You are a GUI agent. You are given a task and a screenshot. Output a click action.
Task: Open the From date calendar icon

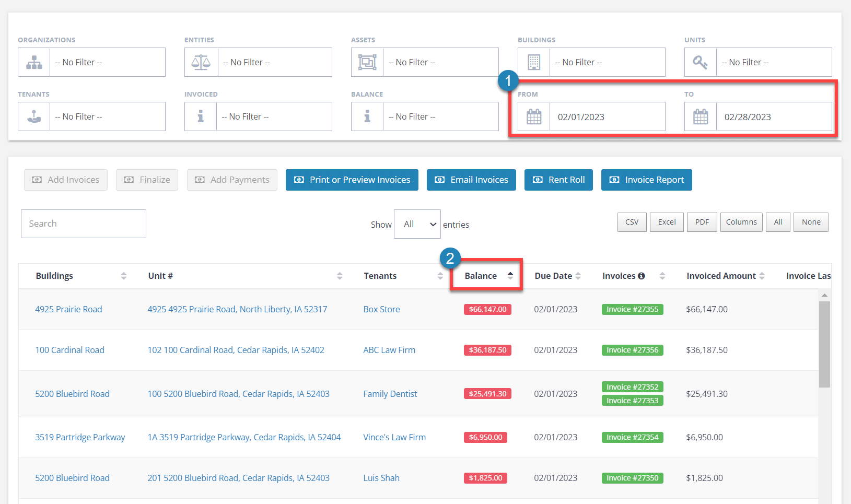click(x=533, y=116)
